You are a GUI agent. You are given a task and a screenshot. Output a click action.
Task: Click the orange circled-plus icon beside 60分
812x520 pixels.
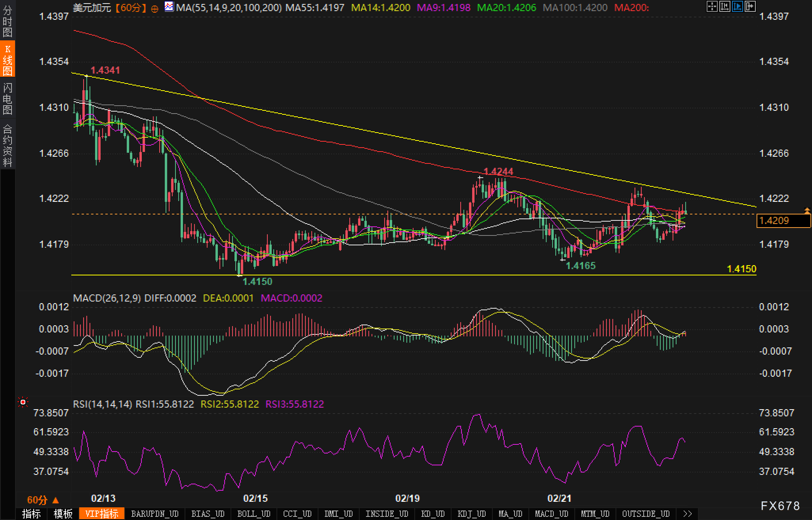[x=154, y=8]
